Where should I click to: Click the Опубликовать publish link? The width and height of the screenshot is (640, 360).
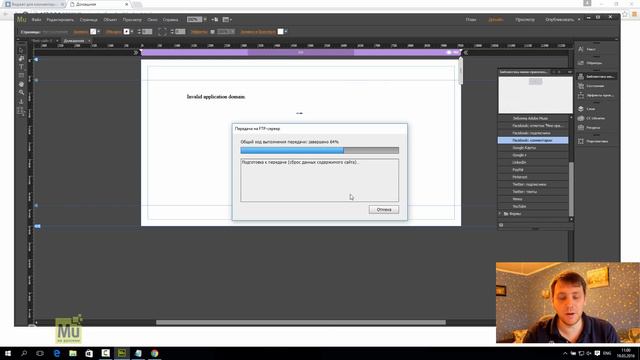point(560,19)
